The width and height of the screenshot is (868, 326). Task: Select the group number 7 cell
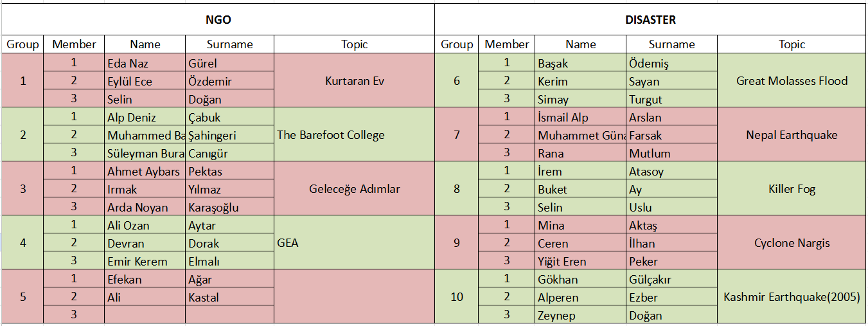[x=457, y=135]
